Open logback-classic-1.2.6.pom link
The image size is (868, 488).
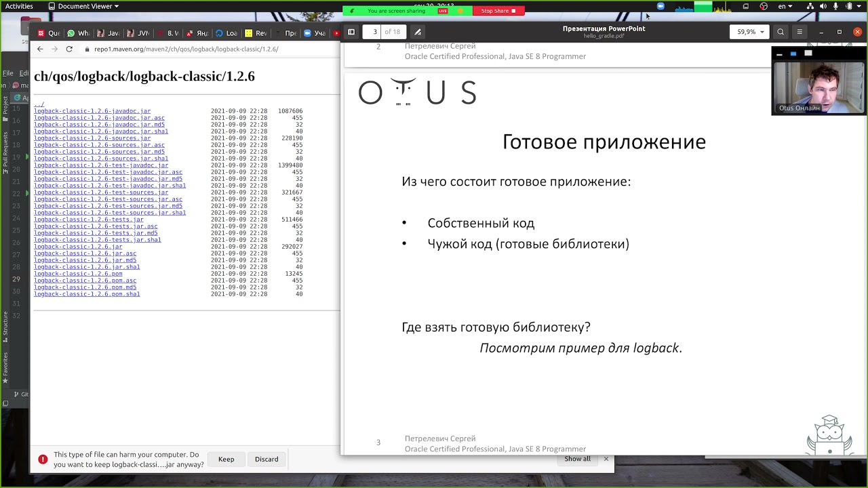(78, 274)
